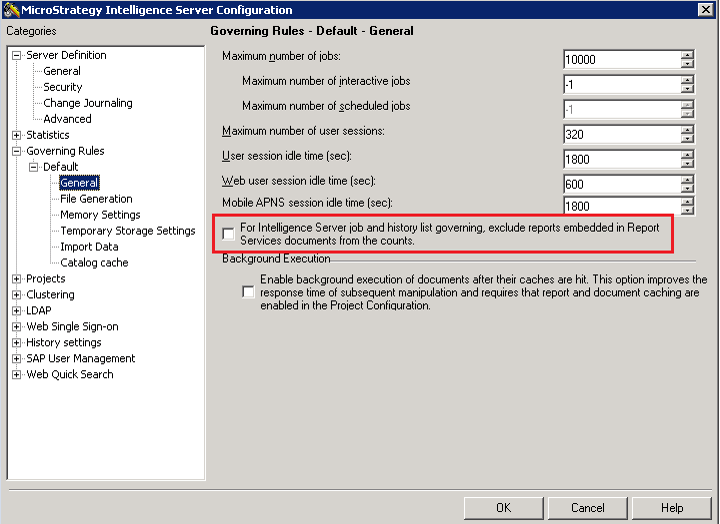The image size is (720, 524).
Task: Open Change Journaling settings
Action: [88, 103]
